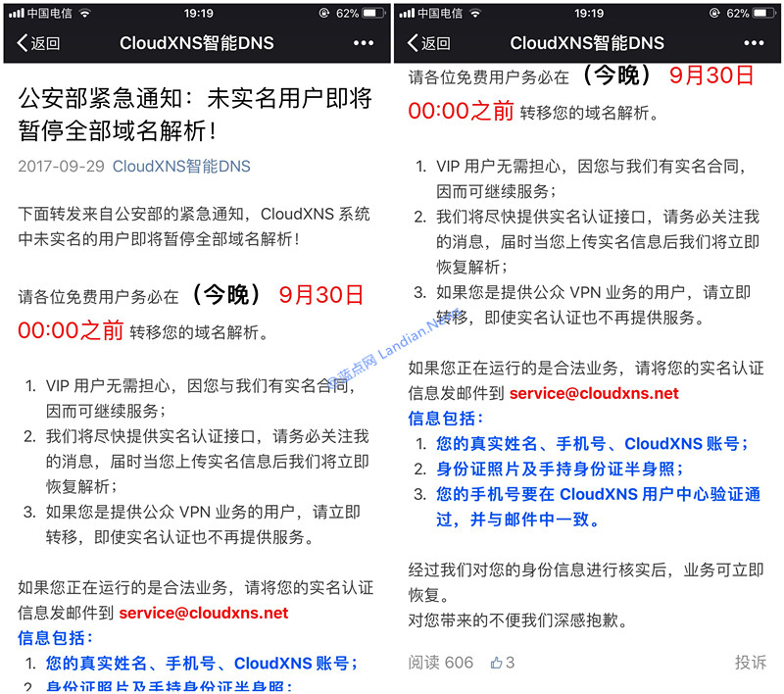Tap the back chevron on the left screen
784x694 pixels.
click(x=23, y=43)
